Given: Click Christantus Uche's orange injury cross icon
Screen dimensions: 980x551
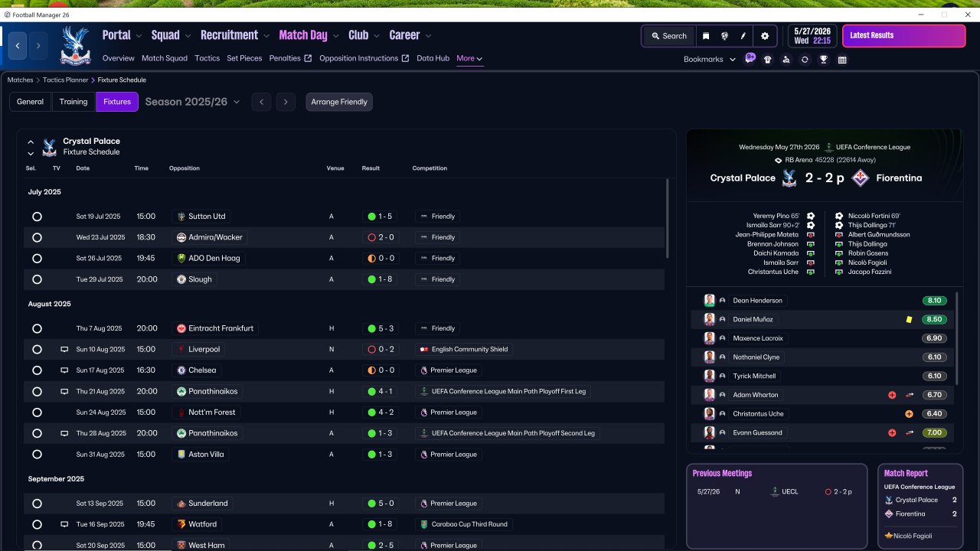Looking at the screenshot, I should point(910,414).
